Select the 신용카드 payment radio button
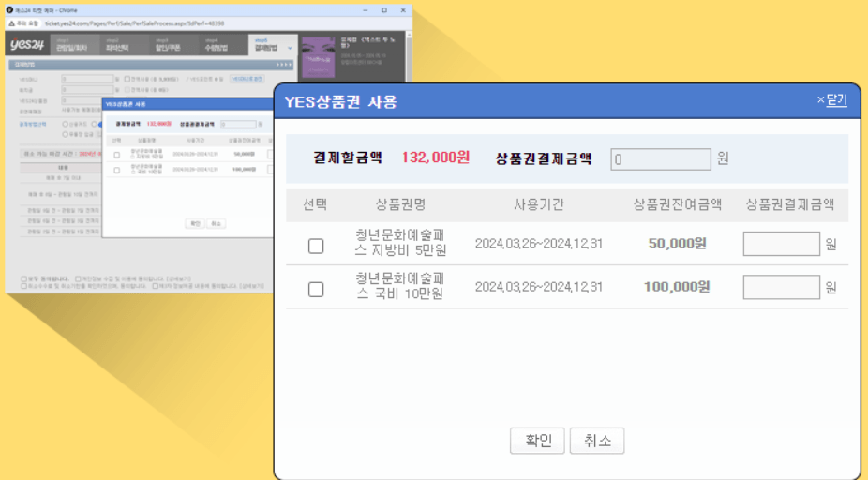 pos(66,124)
